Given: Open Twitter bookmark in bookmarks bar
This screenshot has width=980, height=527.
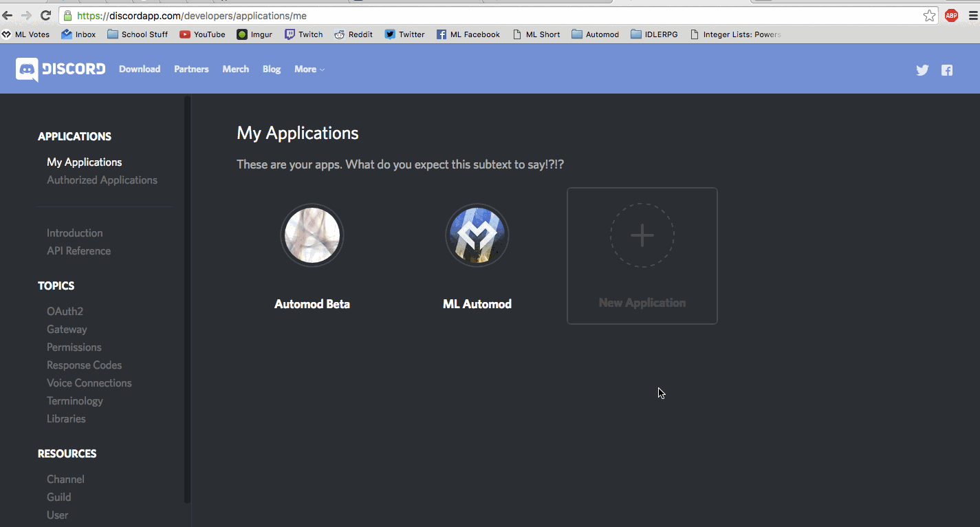Looking at the screenshot, I should click(x=405, y=34).
